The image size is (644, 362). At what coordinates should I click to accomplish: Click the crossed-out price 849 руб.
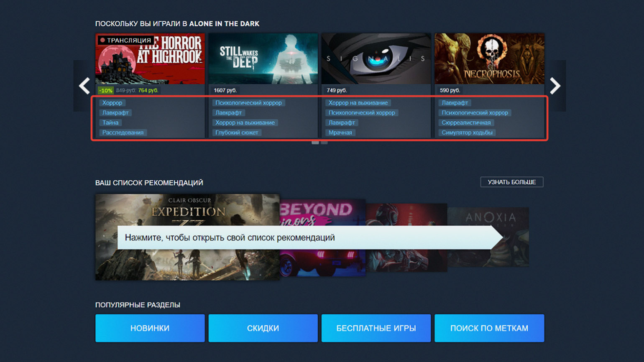(x=126, y=90)
